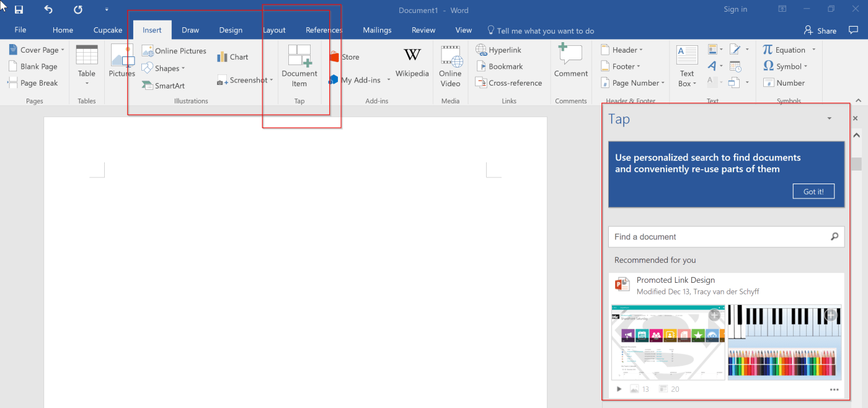This screenshot has height=408, width=868.
Task: Open the Mailings tab
Action: 377,30
